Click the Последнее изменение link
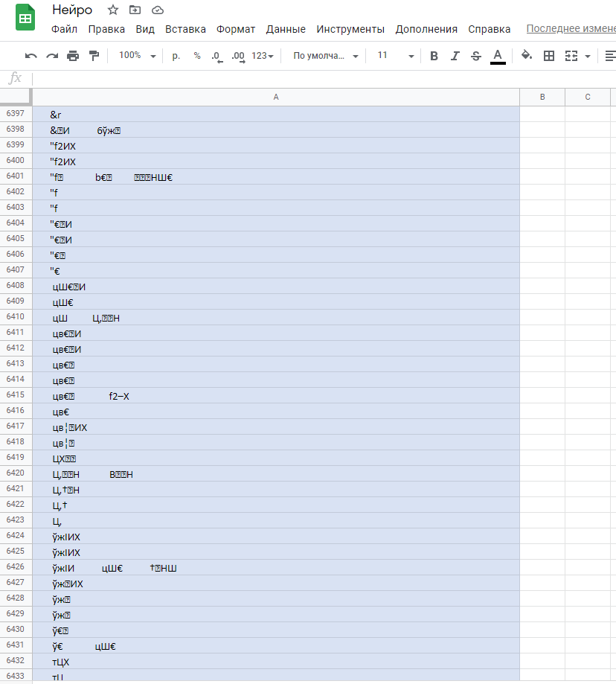The image size is (616, 684). tap(570, 29)
